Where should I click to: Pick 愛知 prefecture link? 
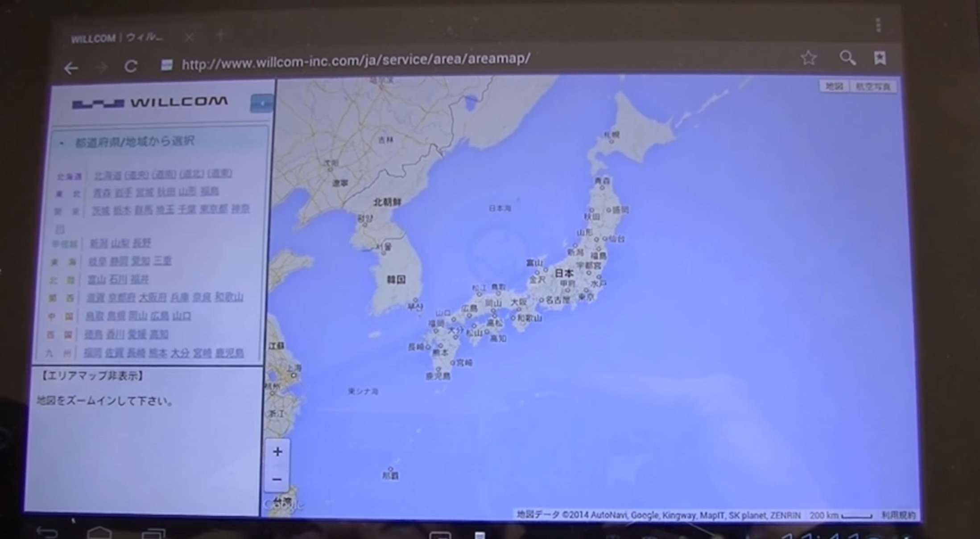click(141, 261)
